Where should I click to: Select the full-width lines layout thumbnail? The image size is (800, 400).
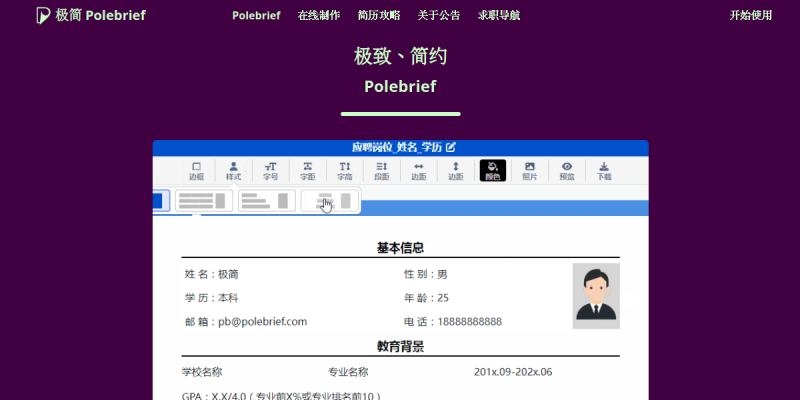204,201
